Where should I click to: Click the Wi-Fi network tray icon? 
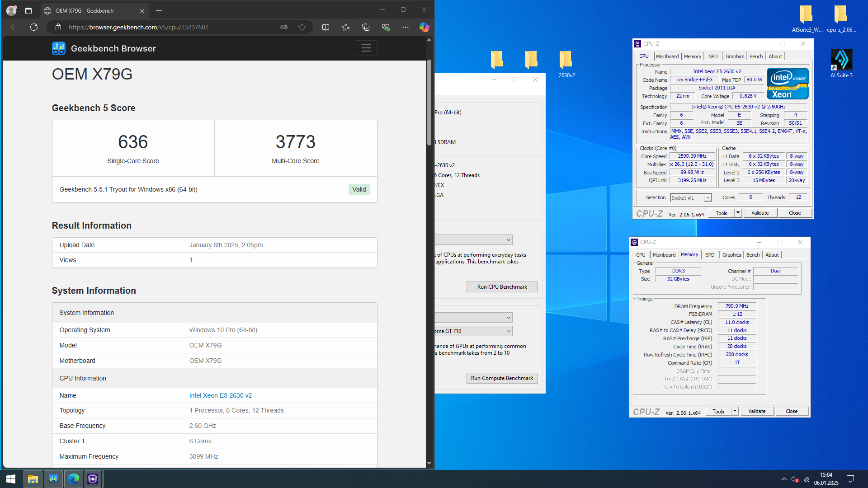(x=806, y=479)
